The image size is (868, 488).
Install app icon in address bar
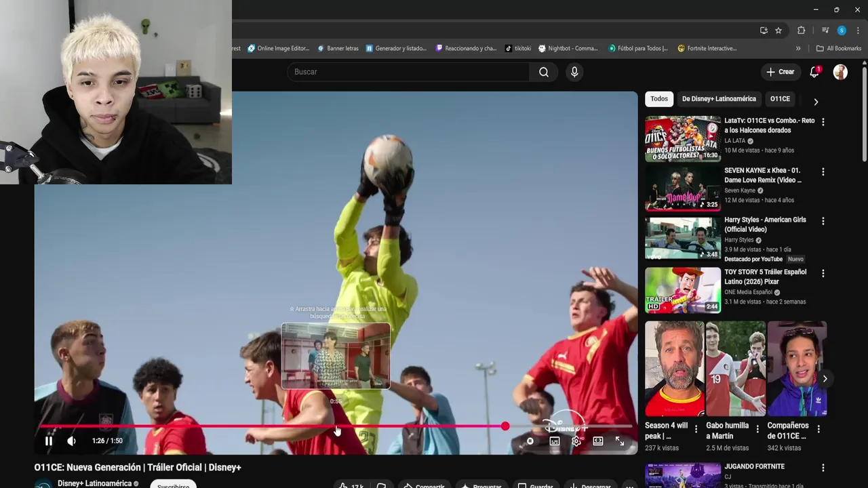[x=764, y=30]
